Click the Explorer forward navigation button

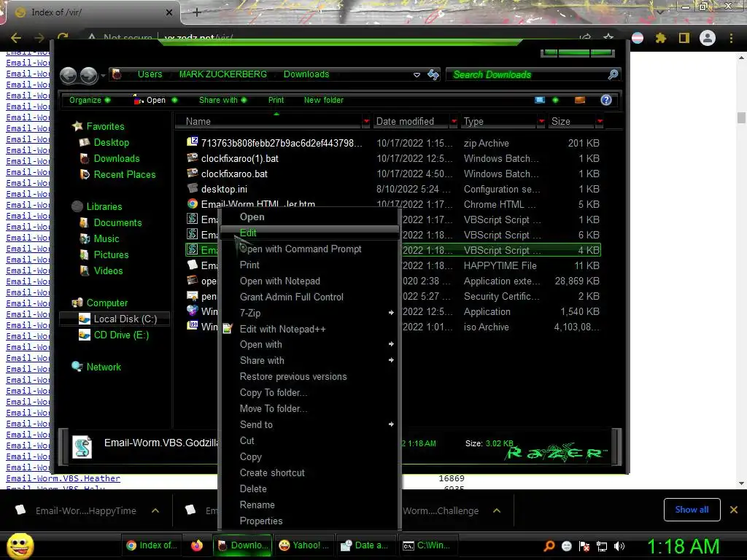[88, 75]
